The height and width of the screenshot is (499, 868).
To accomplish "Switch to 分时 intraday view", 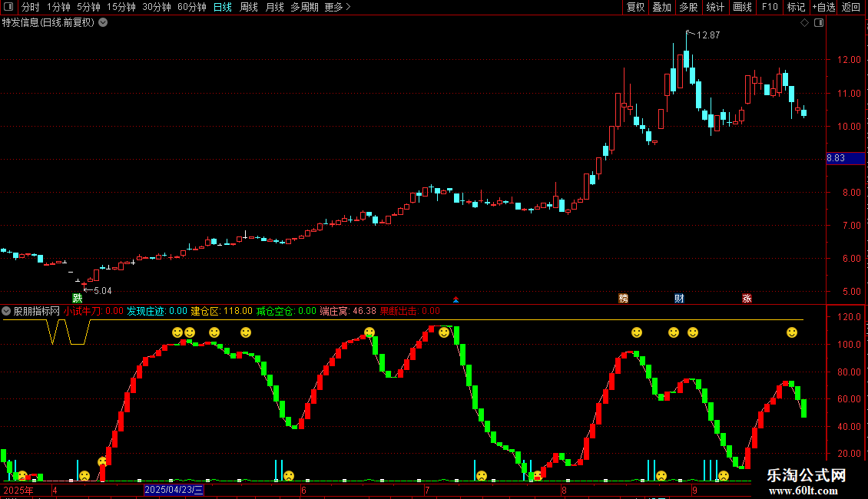I will (x=31, y=7).
